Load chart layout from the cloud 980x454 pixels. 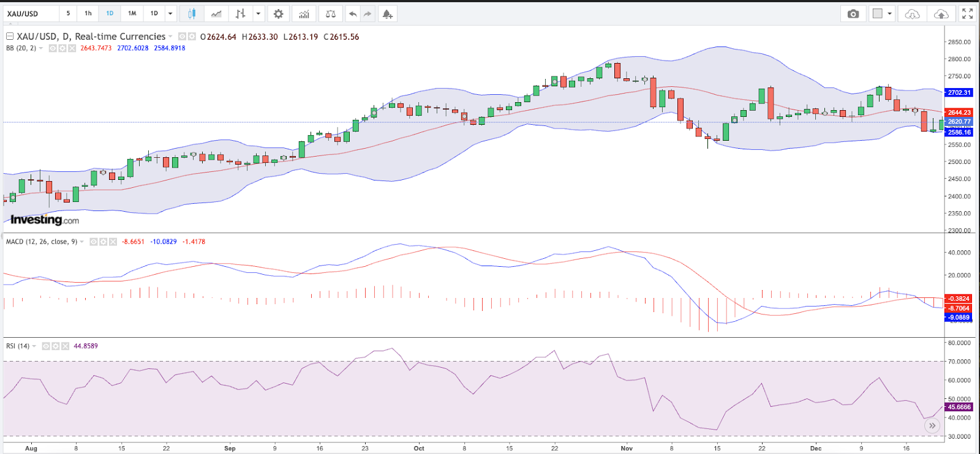coord(912,13)
